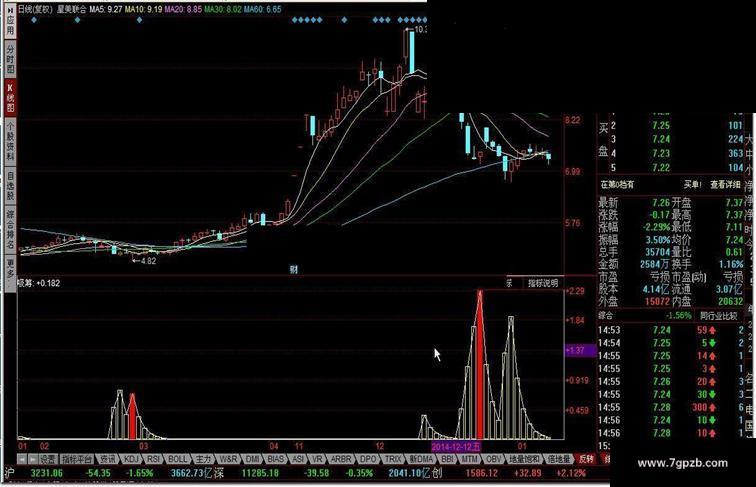
Task: Click the 换手 value 1.16%
Action: pos(731,264)
